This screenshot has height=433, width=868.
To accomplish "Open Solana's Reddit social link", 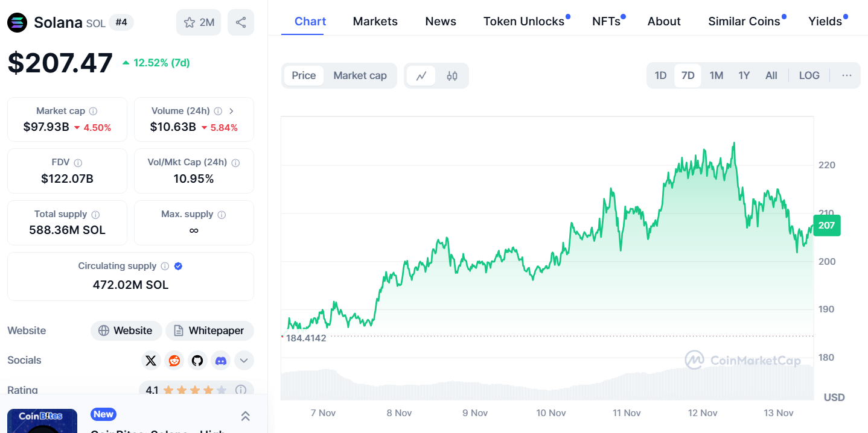I will [174, 361].
